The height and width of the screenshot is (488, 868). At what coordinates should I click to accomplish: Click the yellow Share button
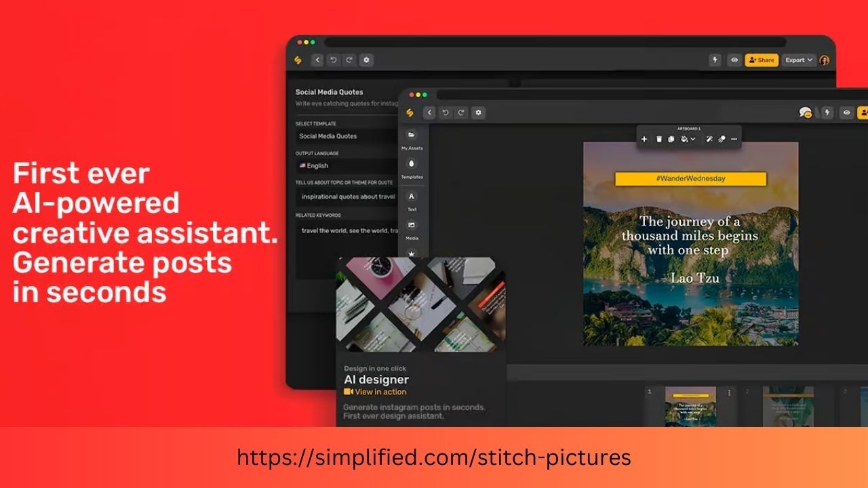(762, 60)
